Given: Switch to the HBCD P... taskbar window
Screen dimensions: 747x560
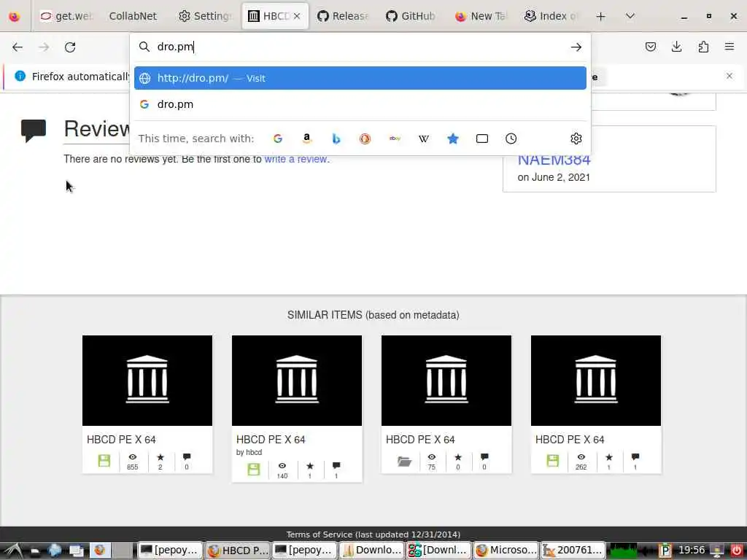Looking at the screenshot, I should point(239,550).
